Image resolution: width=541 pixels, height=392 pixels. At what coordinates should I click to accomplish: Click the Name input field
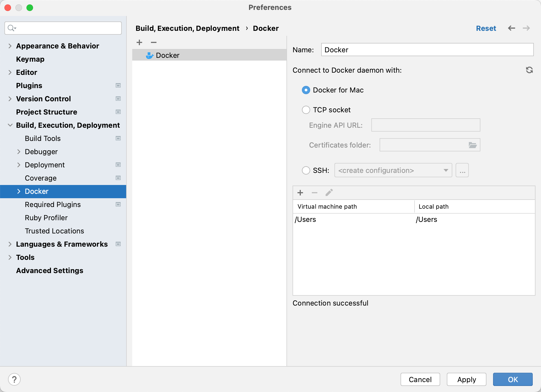click(x=427, y=50)
